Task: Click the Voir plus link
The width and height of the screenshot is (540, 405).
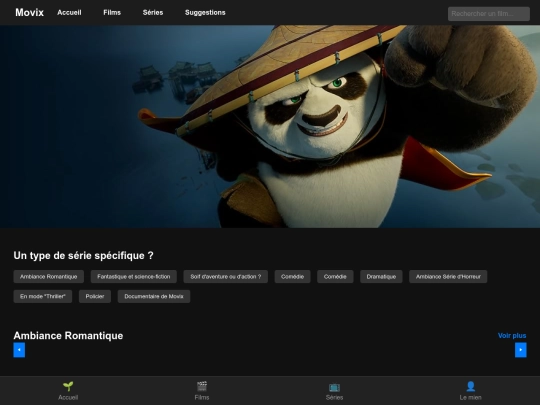Action: pyautogui.click(x=512, y=335)
